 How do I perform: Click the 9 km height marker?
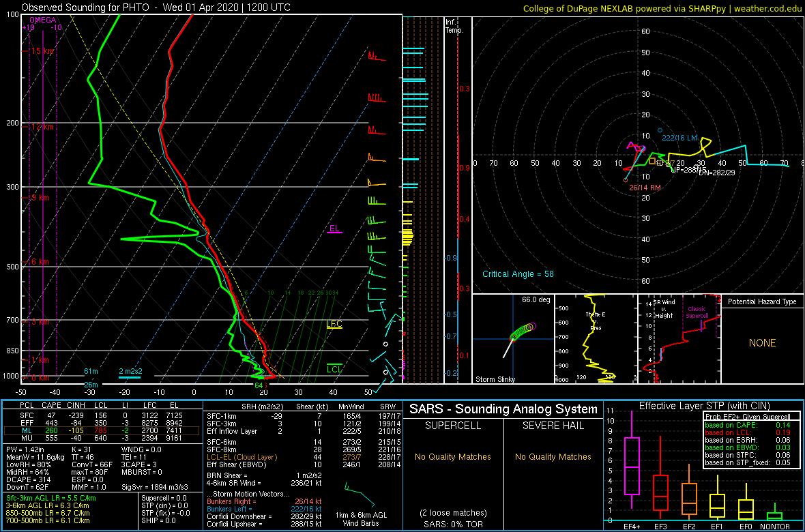[39, 198]
